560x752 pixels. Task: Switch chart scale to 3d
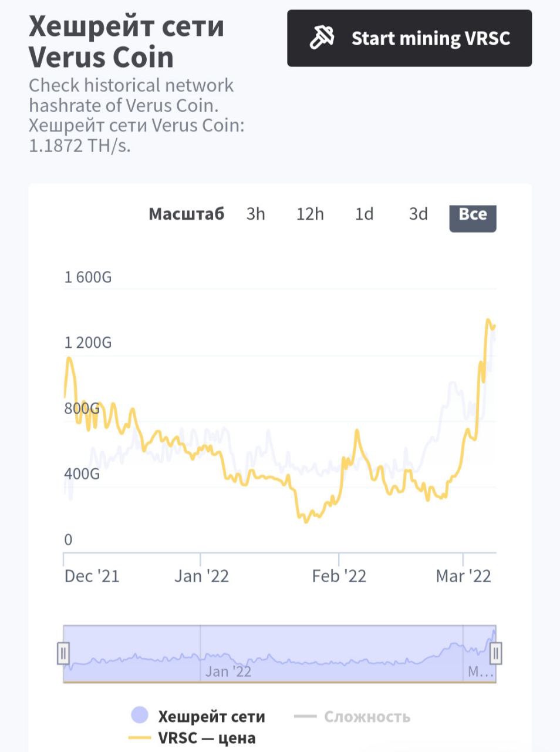tap(419, 214)
